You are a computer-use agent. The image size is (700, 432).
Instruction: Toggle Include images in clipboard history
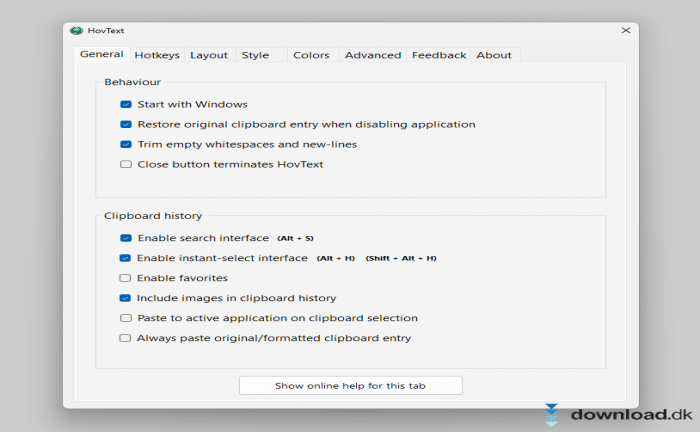click(125, 298)
